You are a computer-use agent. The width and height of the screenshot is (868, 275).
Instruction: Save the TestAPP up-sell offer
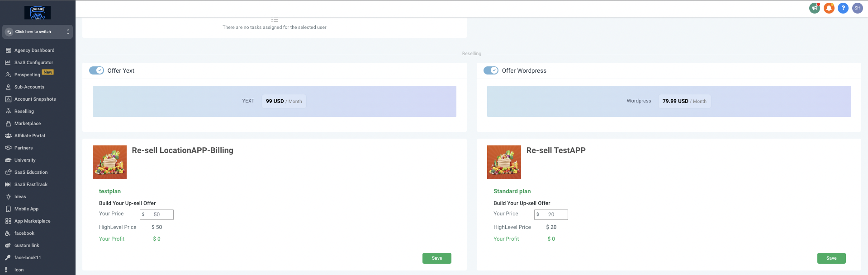(x=831, y=258)
